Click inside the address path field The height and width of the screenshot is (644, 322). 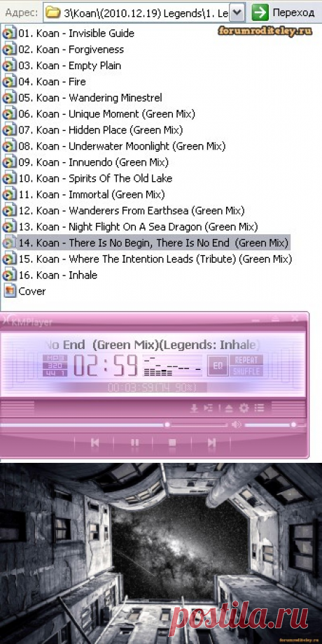[136, 13]
